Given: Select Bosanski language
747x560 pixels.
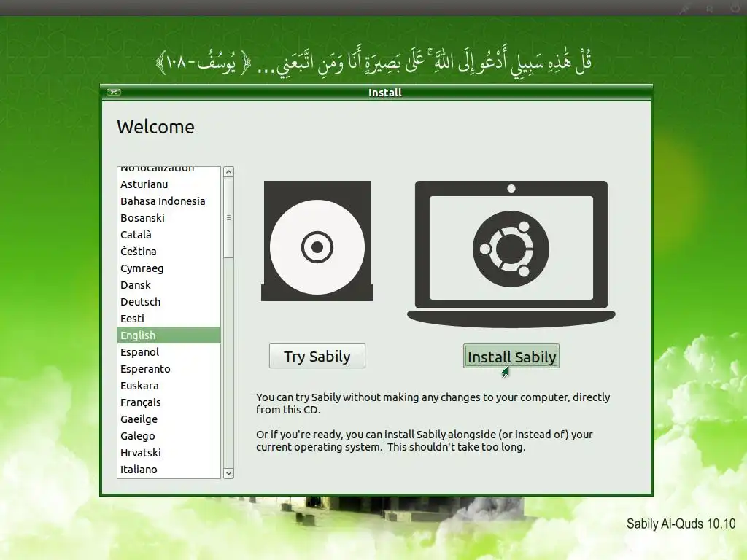Looking at the screenshot, I should pos(169,217).
